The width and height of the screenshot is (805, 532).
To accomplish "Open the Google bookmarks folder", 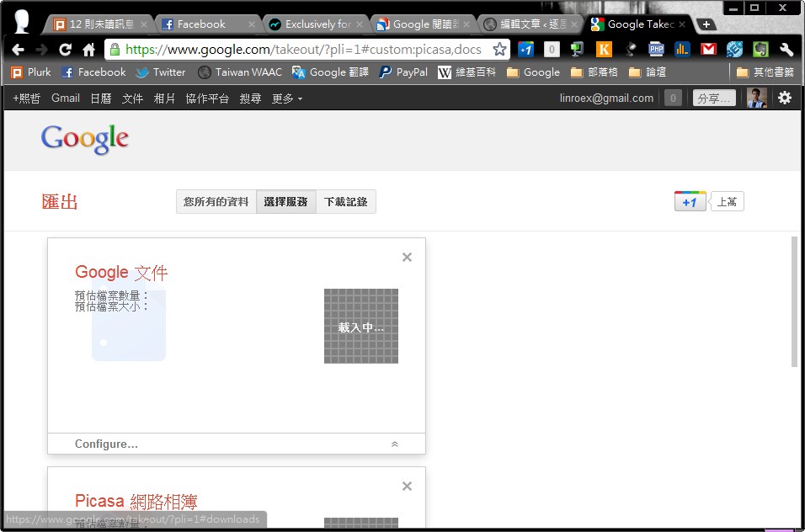I will tap(533, 72).
